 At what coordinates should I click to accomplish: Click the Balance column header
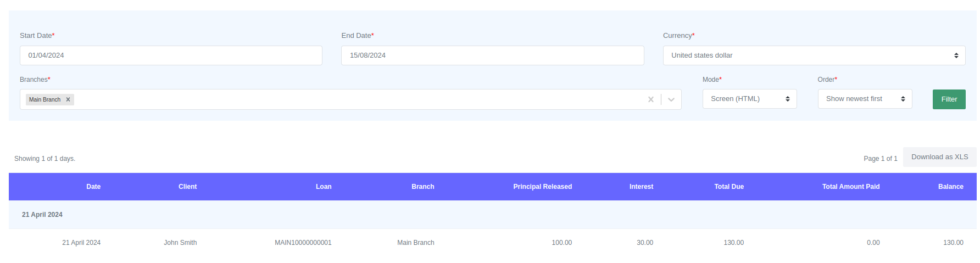pyautogui.click(x=950, y=187)
